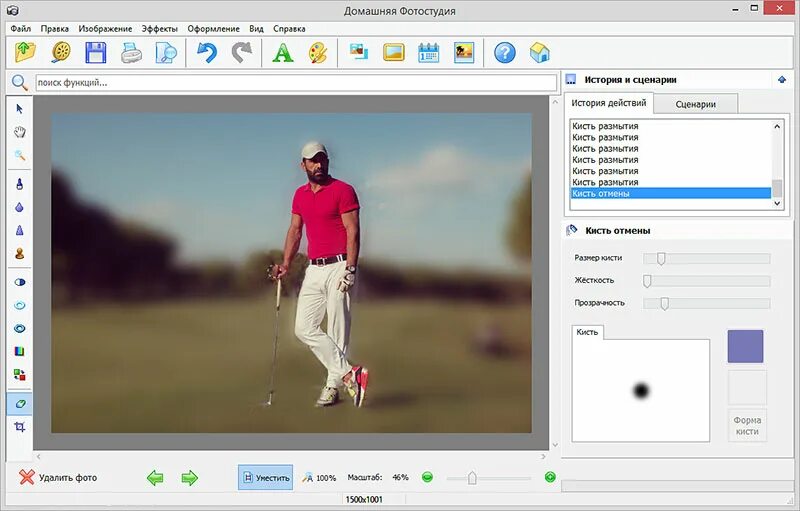Select the half-filled circle contrast tool

(19, 282)
